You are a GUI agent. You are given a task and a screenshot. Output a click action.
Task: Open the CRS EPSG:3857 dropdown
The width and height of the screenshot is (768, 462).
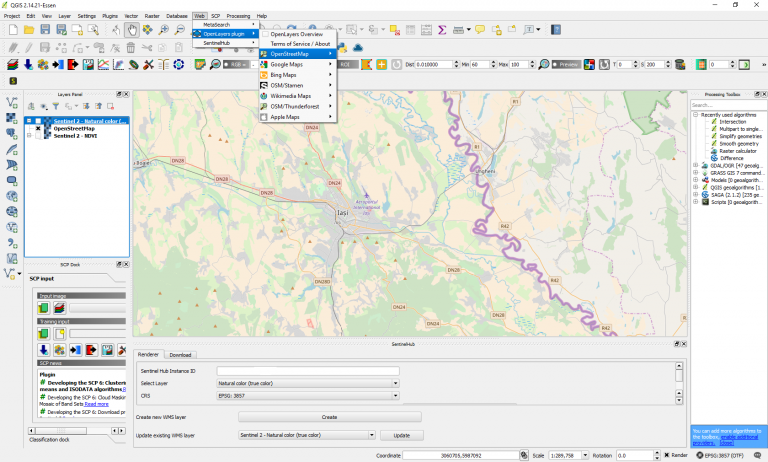point(308,395)
